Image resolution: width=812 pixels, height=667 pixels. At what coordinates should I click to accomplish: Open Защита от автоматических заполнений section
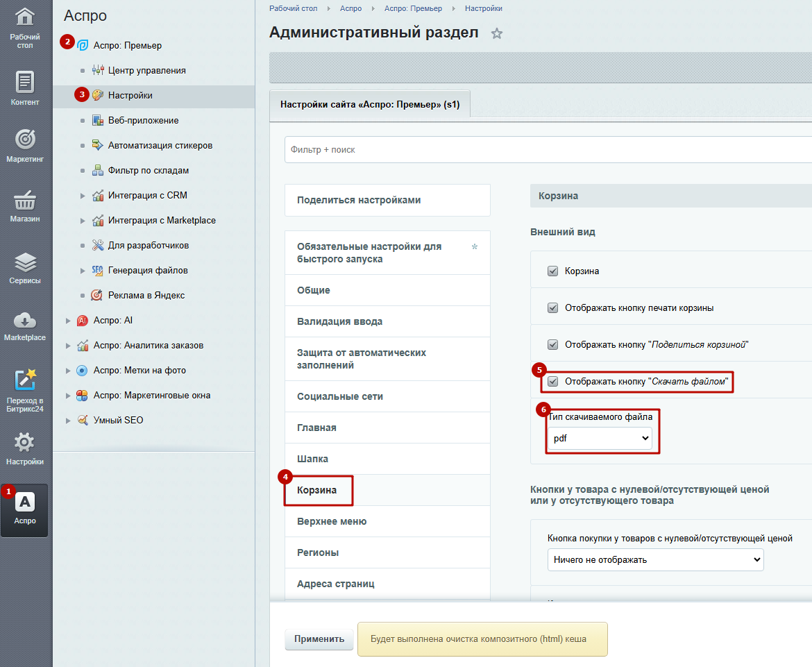(387, 359)
